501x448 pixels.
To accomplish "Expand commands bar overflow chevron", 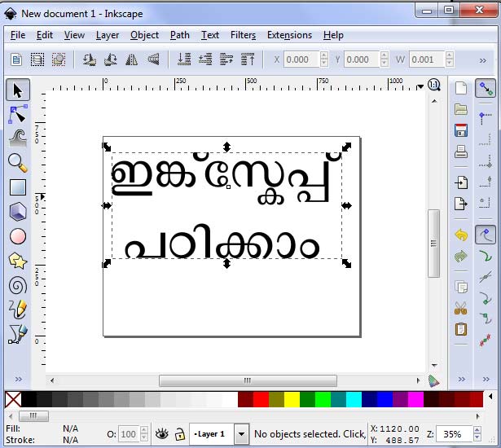I will click(x=461, y=380).
